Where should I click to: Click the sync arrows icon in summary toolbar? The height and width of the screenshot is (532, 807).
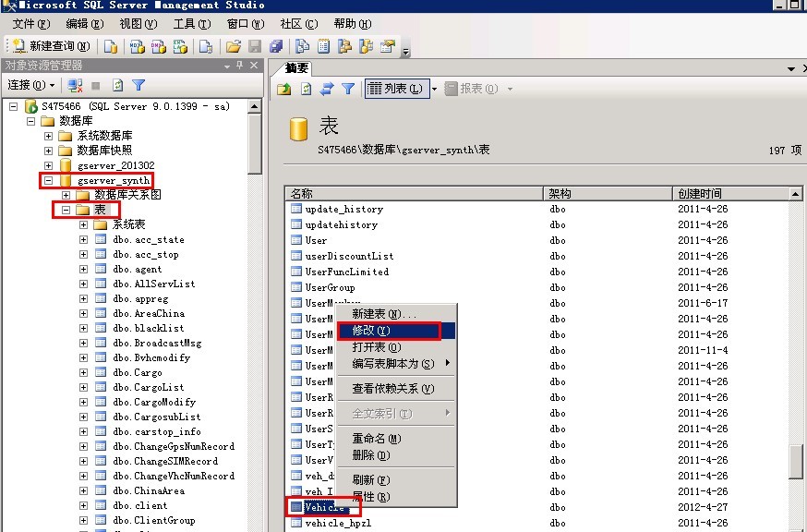pyautogui.click(x=327, y=89)
